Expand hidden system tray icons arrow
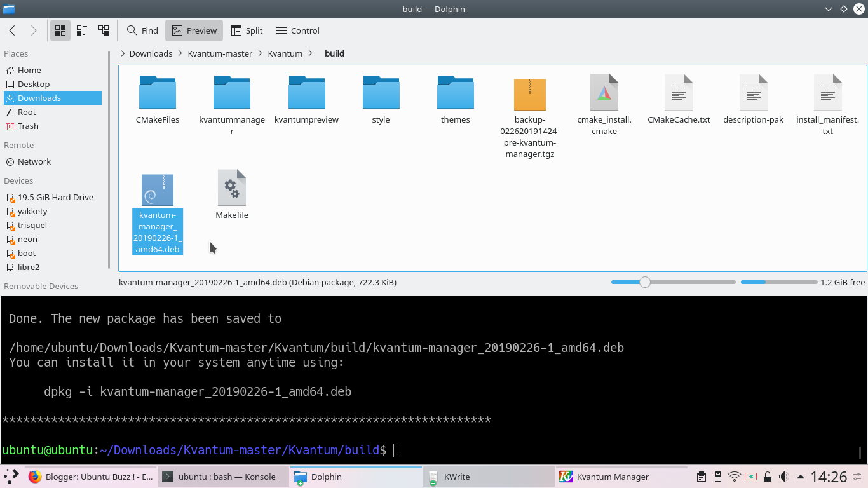The height and width of the screenshot is (488, 868). 799,477
